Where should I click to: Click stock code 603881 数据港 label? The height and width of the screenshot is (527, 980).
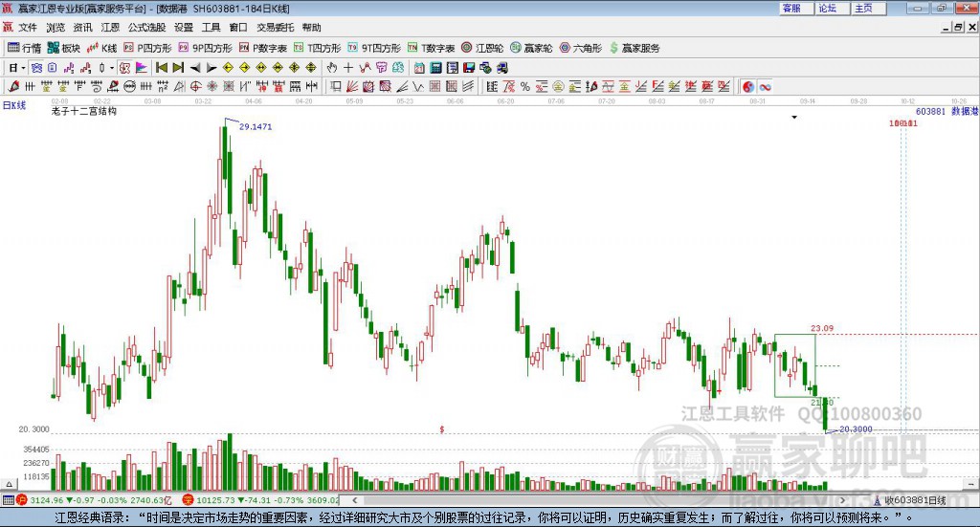[947, 111]
